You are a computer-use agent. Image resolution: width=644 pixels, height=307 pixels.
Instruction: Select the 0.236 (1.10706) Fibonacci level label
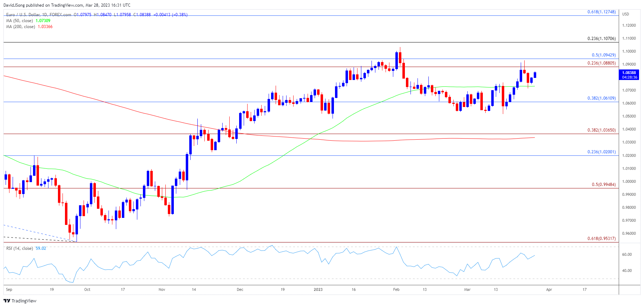coord(602,39)
